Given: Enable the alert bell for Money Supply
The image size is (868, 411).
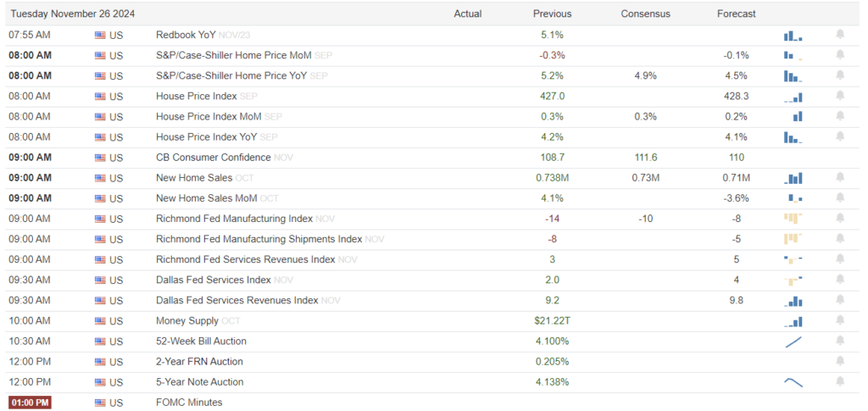Looking at the screenshot, I should click(x=840, y=321).
